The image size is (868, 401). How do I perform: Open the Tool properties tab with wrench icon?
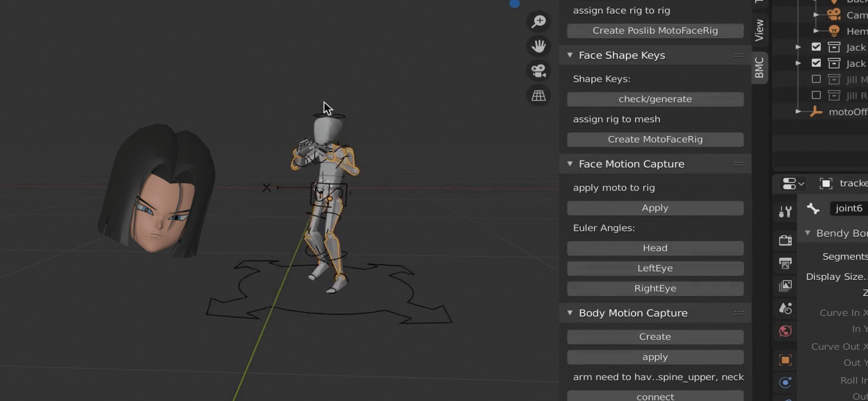click(785, 210)
